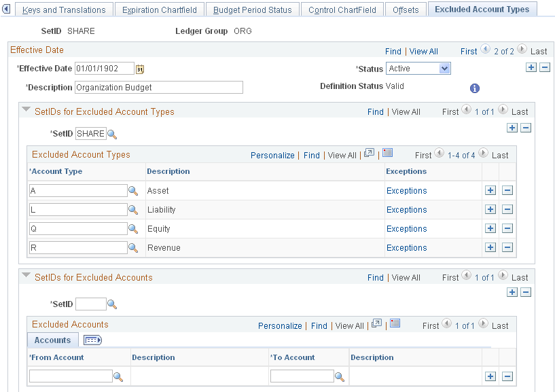Go to next Effective Date row
The image size is (555, 392).
tap(522, 49)
